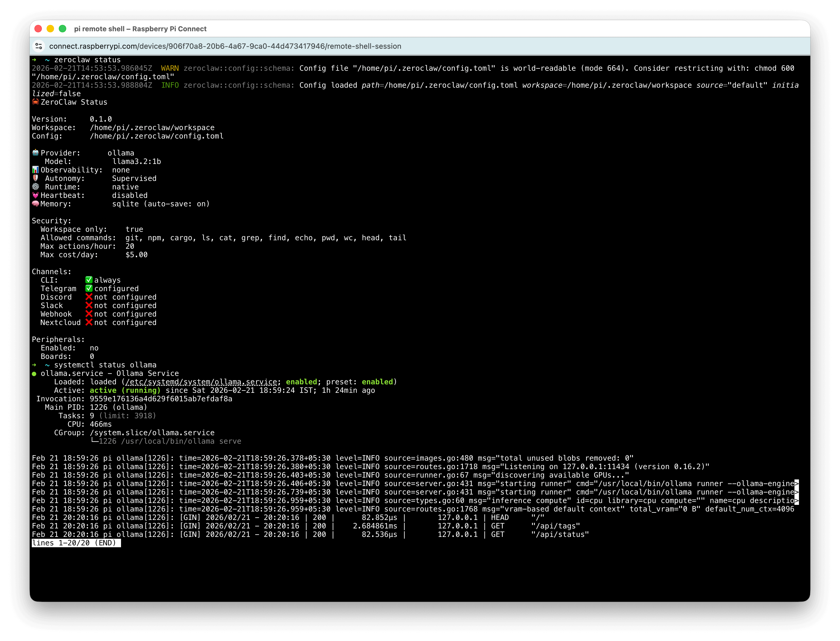This screenshot has height=641, width=840.
Task: Click the window title 'pi remote shell – Raspberry Pi Connect'
Action: [x=140, y=29]
